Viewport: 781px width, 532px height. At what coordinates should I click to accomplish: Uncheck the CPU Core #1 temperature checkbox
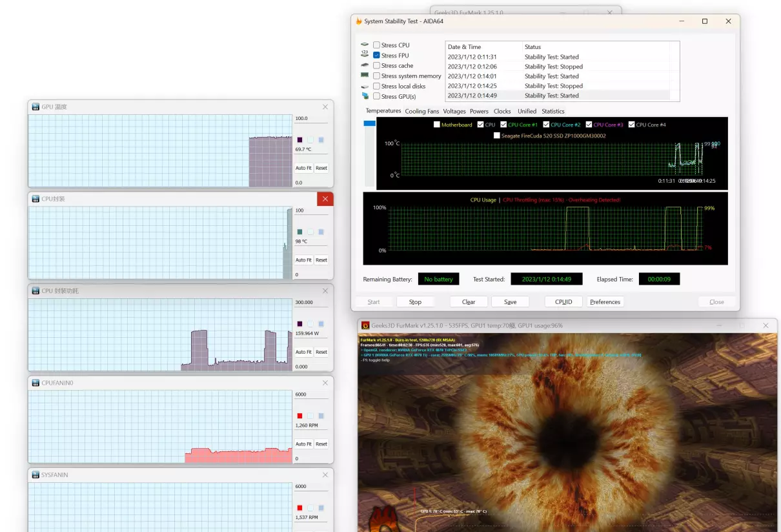point(503,125)
